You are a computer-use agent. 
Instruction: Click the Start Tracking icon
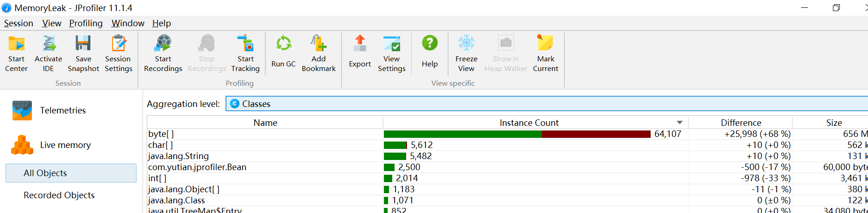coord(245,53)
